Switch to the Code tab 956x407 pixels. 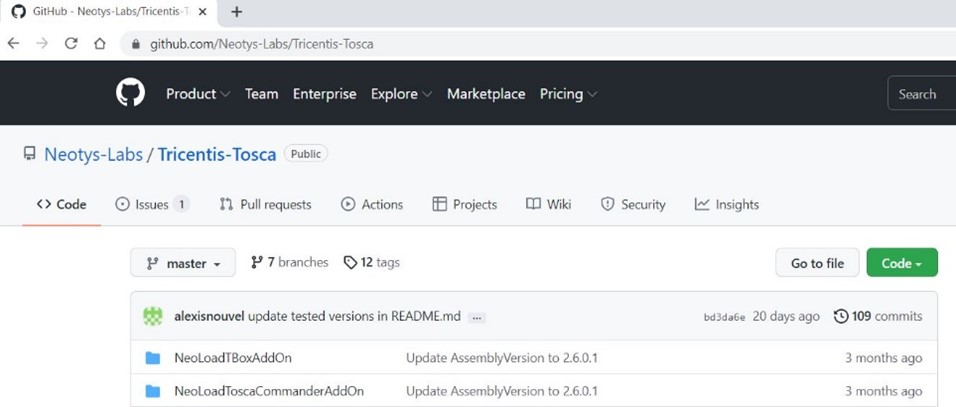click(x=62, y=205)
